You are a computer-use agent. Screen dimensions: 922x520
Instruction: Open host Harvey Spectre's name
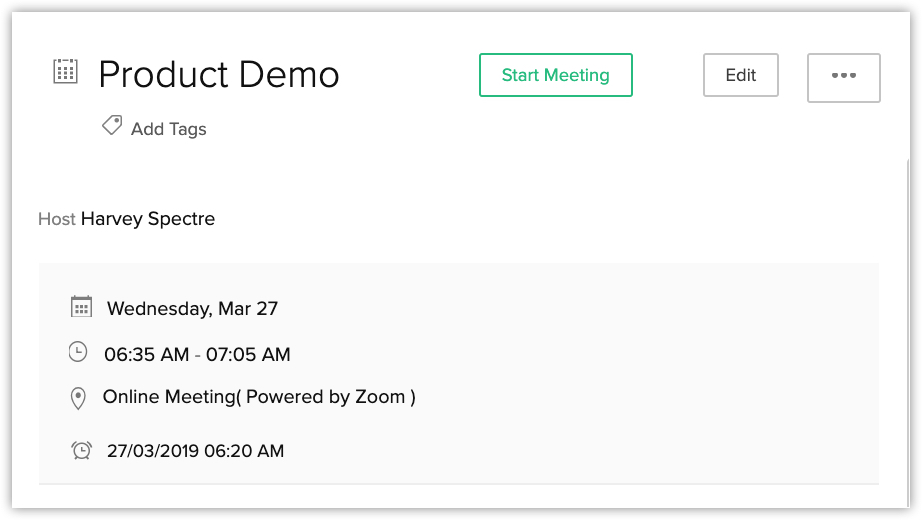tap(148, 218)
